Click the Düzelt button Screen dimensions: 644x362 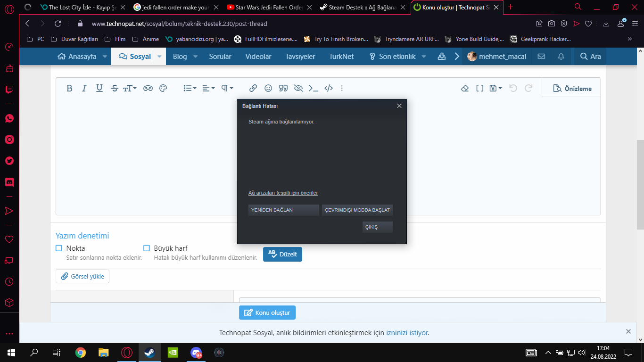coord(282,254)
